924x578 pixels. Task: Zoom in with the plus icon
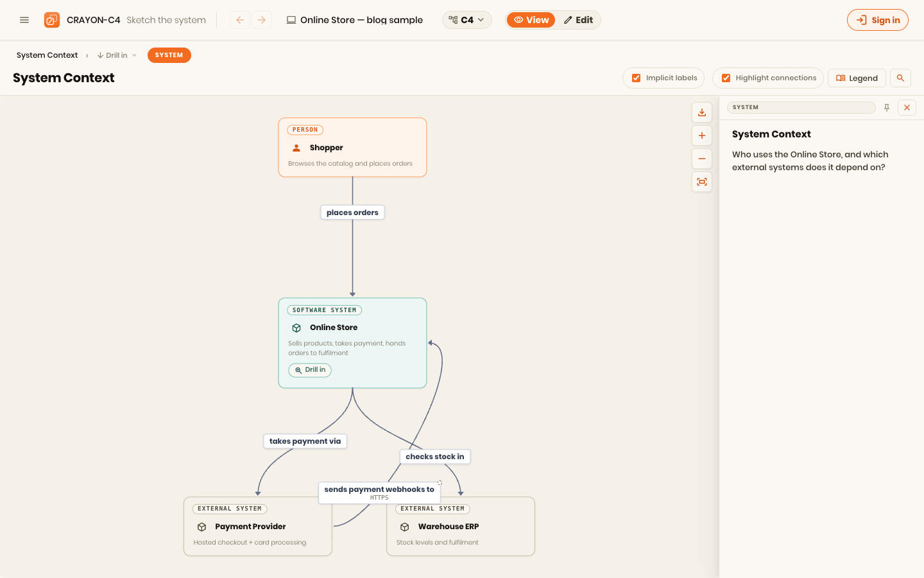(702, 136)
